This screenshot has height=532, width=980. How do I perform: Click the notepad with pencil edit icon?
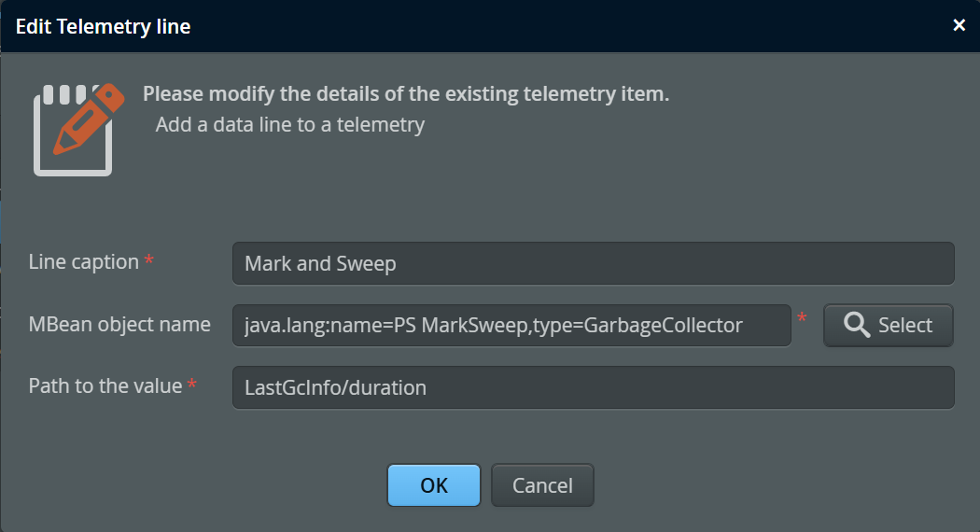[77, 129]
